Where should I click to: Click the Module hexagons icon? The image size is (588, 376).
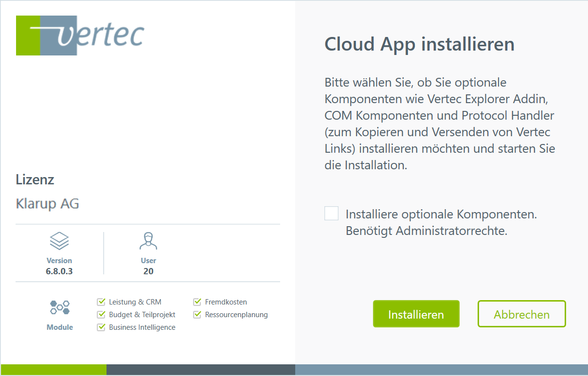tap(60, 307)
